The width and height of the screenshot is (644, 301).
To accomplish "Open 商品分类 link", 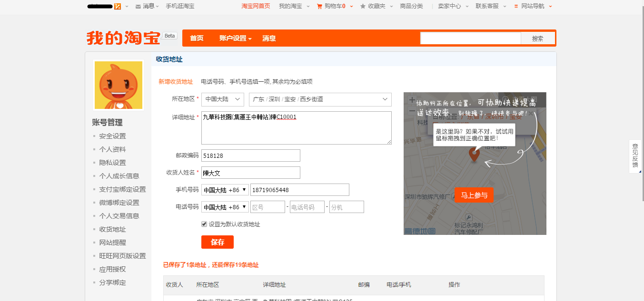I will pos(412,6).
